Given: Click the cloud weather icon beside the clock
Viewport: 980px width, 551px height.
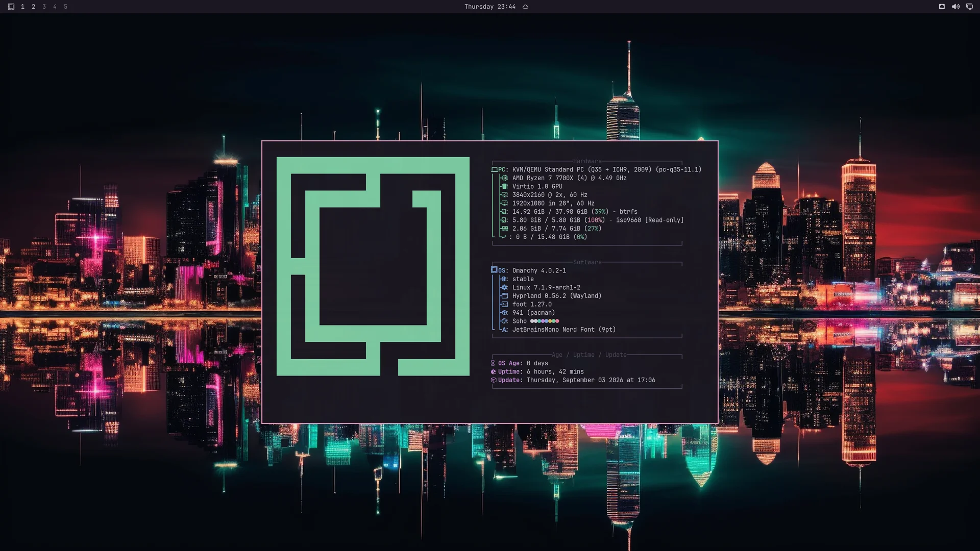Looking at the screenshot, I should (525, 7).
